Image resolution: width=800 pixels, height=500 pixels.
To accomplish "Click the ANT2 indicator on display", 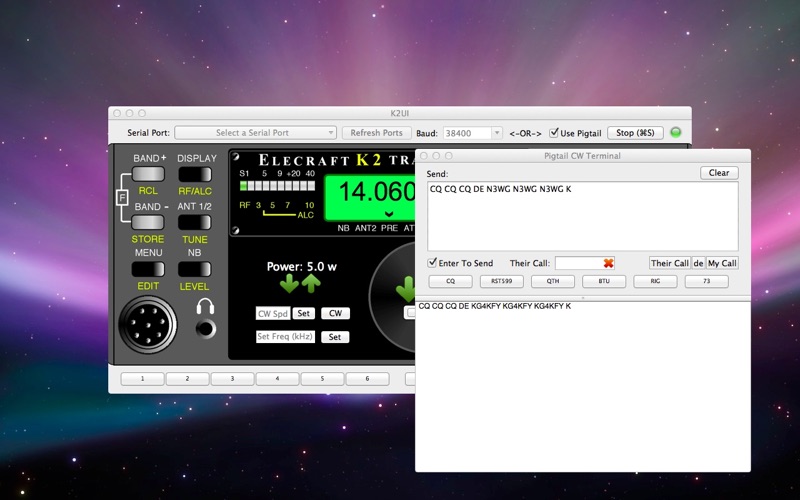I will [x=365, y=228].
